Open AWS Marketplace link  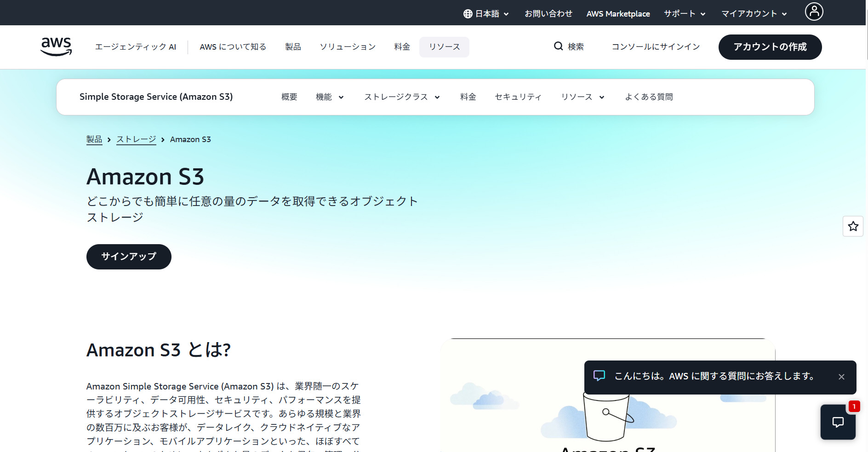point(618,14)
